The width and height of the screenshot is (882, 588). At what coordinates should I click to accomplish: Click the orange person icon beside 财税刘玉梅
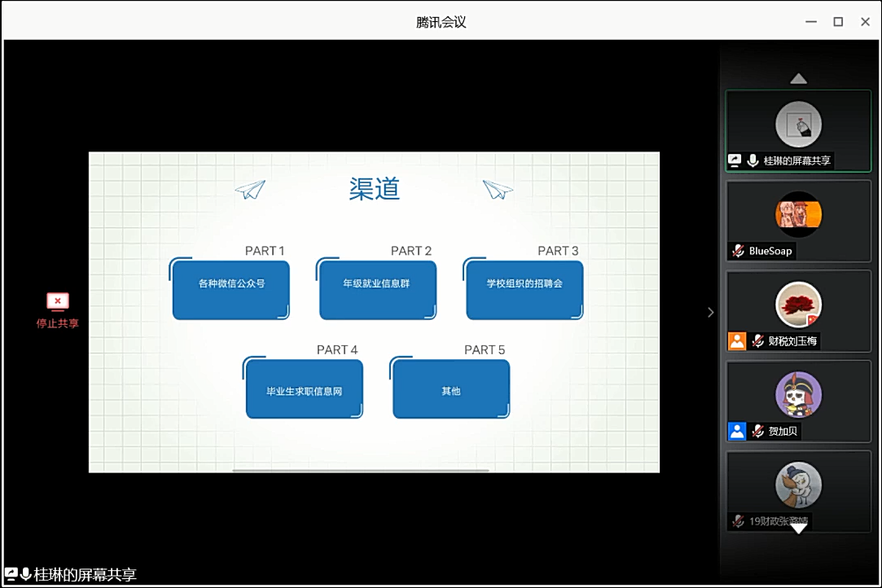737,341
